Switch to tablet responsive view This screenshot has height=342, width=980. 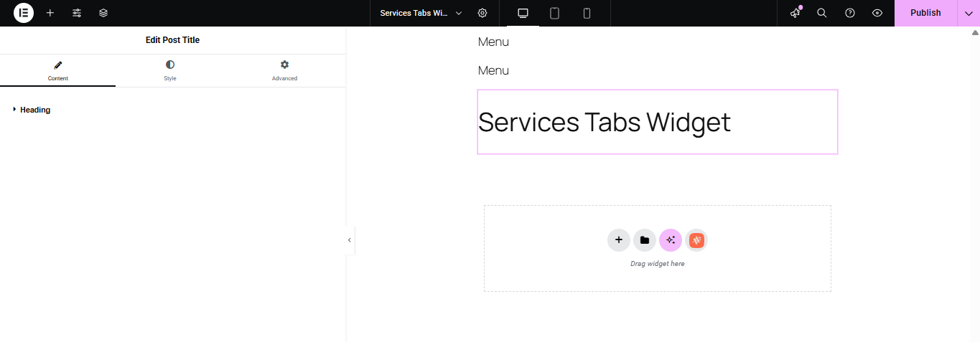coord(554,13)
